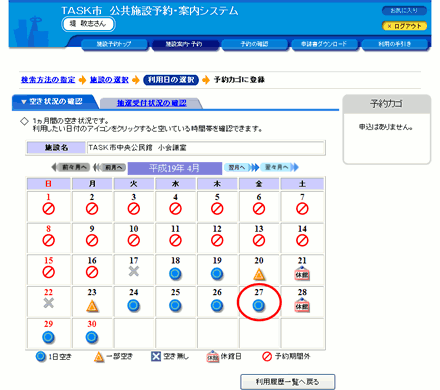440x390 pixels.
Task: Go back two months with 前々月へ
Action: point(71,167)
